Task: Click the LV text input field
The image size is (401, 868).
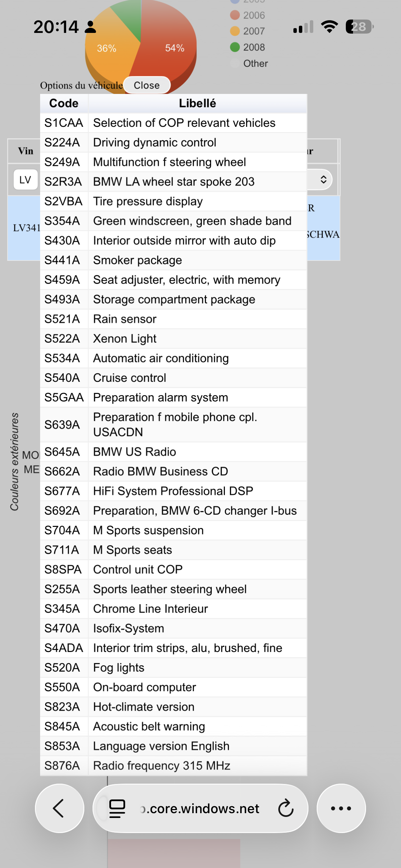Action: point(25,179)
